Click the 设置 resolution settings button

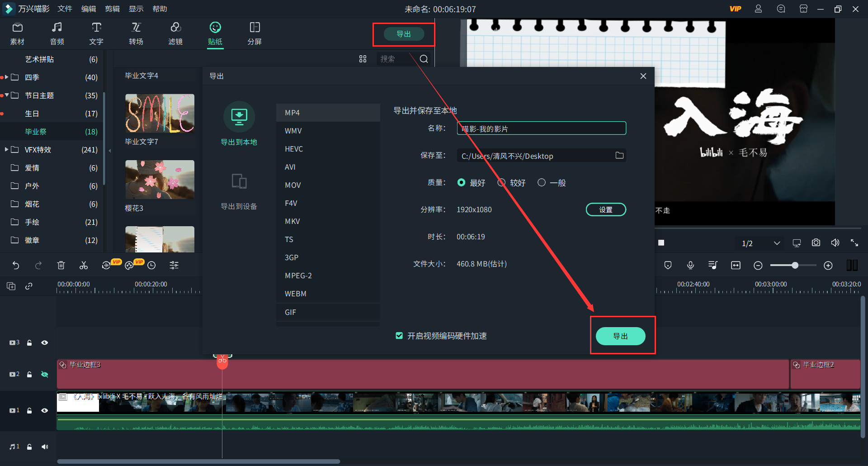tap(606, 209)
